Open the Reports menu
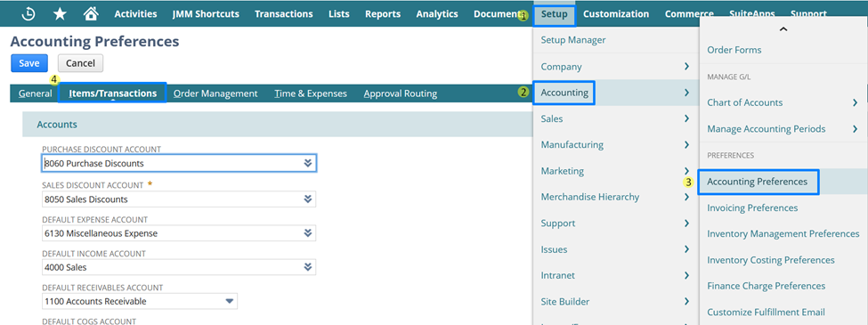This screenshot has width=868, height=325. point(383,14)
